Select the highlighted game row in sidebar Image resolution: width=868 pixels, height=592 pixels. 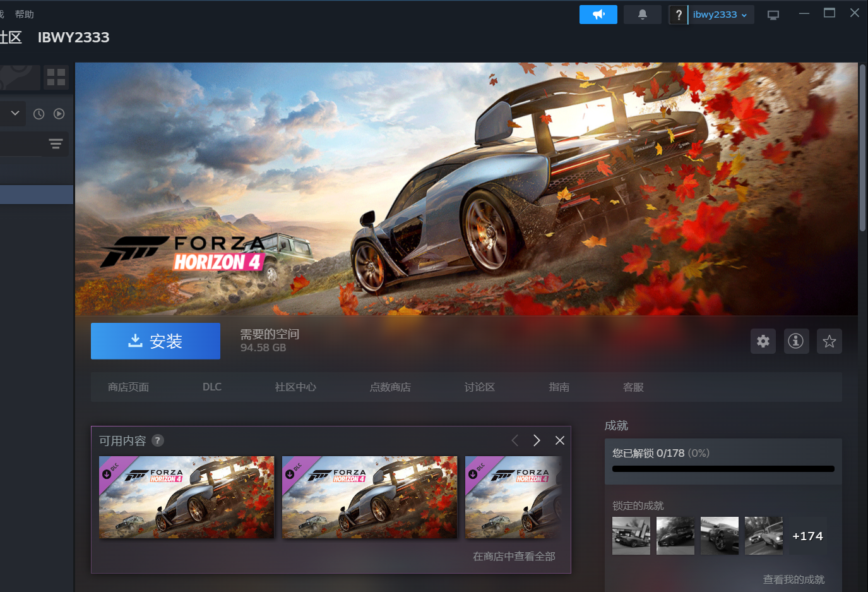[37, 195]
